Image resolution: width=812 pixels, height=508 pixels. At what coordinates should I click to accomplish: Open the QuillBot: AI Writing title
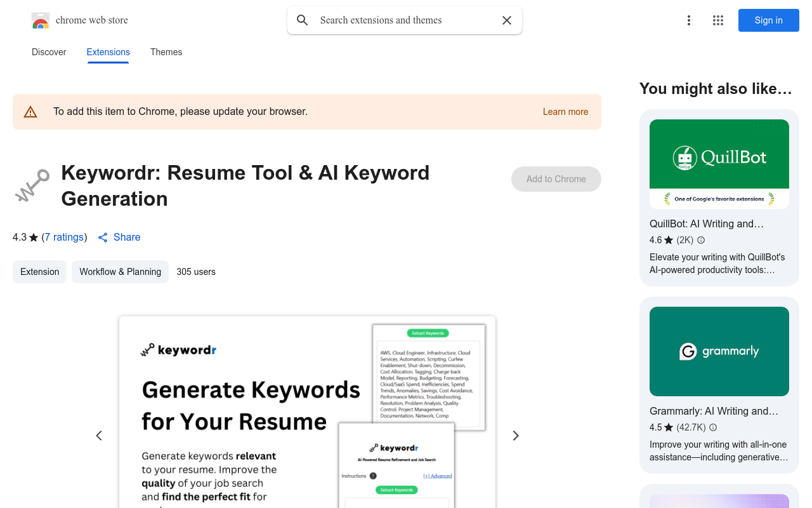(x=707, y=224)
